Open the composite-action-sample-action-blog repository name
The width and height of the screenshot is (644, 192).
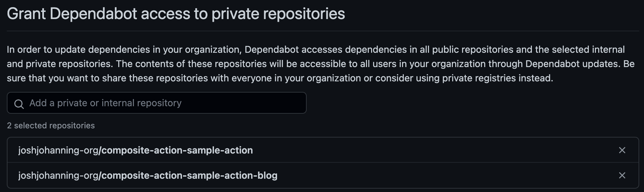[189, 175]
